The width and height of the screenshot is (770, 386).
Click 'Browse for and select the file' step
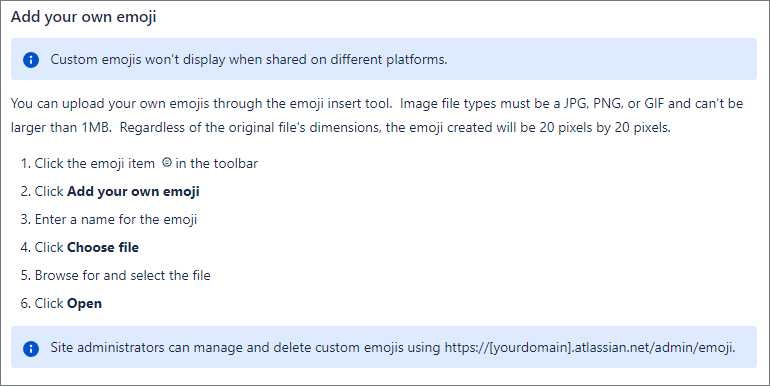[x=123, y=275]
